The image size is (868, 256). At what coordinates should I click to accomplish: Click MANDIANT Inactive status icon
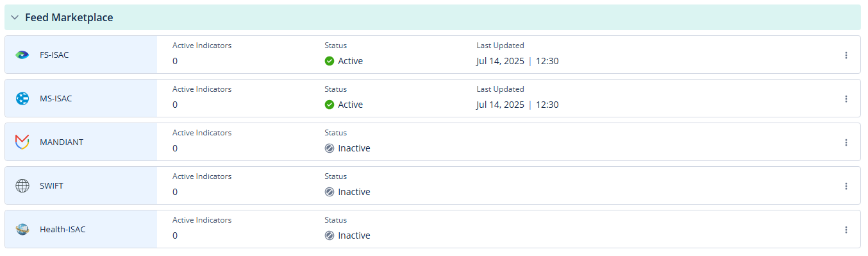(x=330, y=148)
